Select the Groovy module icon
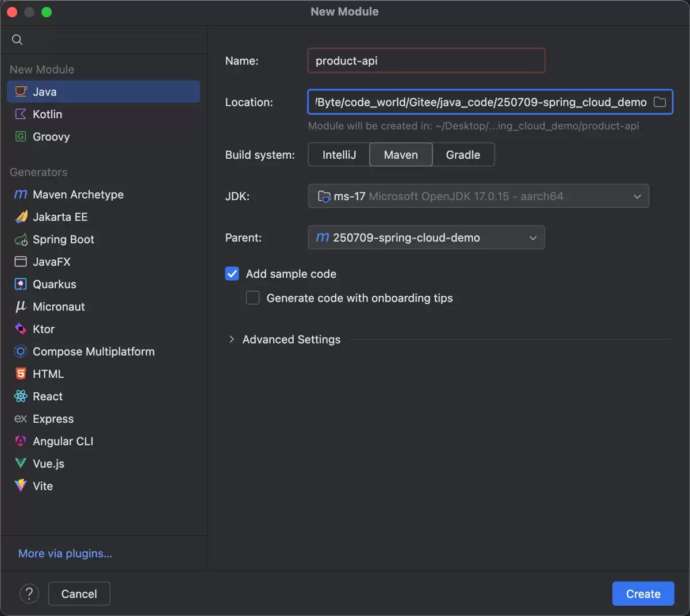The width and height of the screenshot is (690, 616). coord(21,136)
